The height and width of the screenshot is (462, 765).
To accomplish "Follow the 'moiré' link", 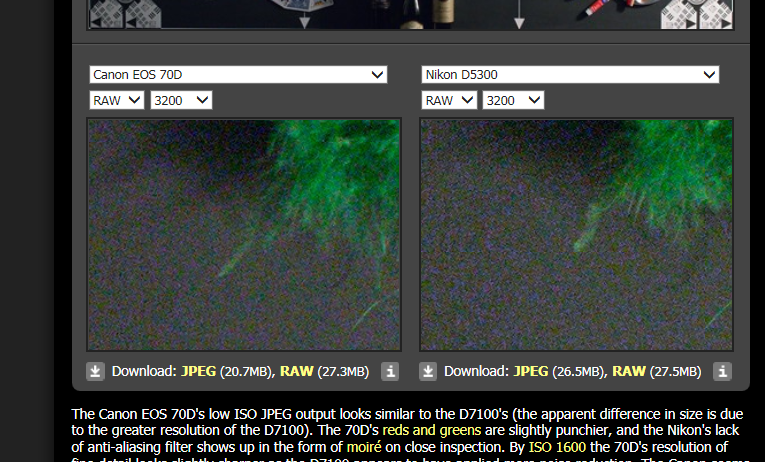I will tap(364, 447).
